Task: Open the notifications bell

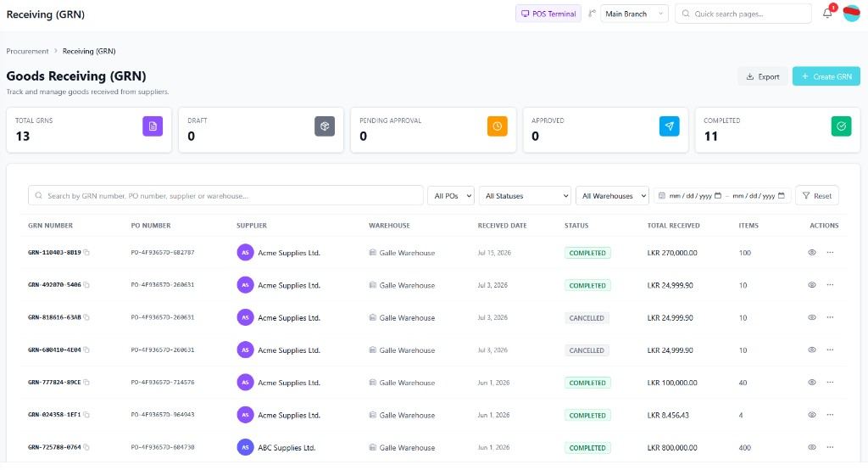Action: [827, 14]
